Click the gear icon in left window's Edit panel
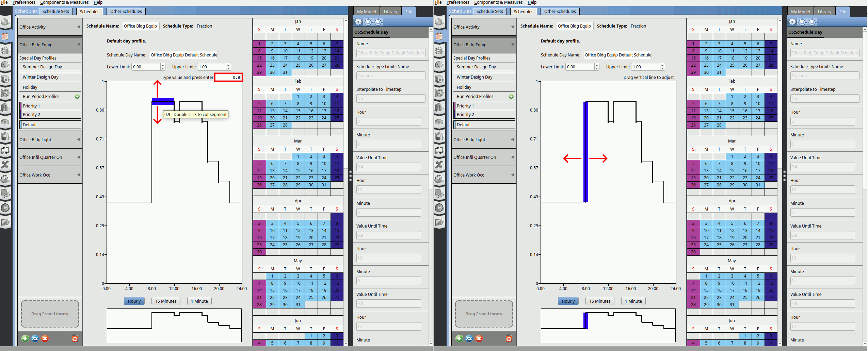 (358, 22)
